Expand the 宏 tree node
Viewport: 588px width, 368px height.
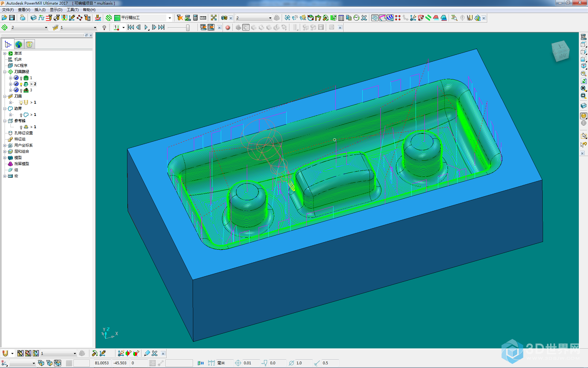click(x=5, y=176)
